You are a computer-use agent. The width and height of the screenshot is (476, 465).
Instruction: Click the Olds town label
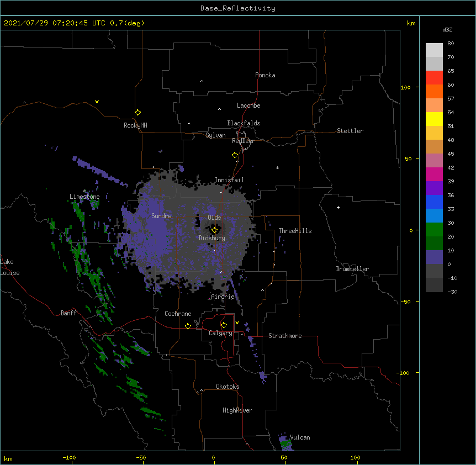[x=214, y=218]
